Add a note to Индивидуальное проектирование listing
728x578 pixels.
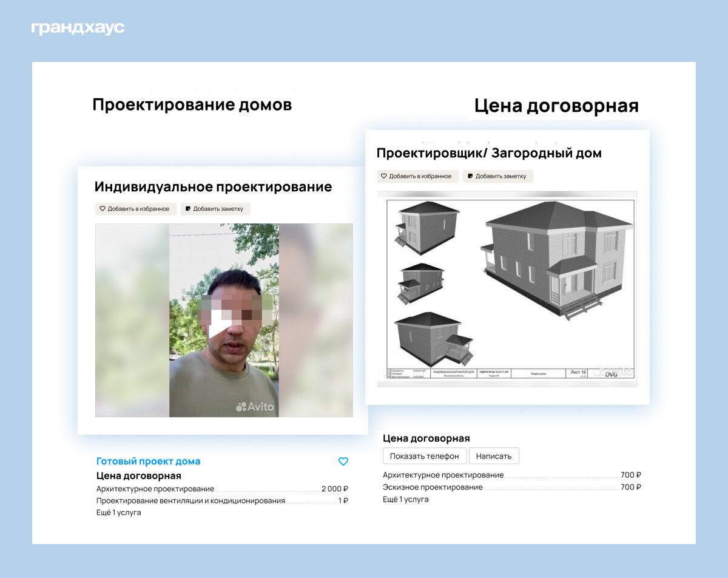click(x=215, y=209)
